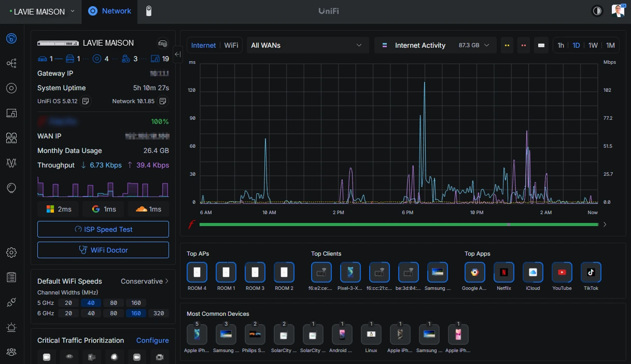Click the green timeline bar below chart
This screenshot has height=364, width=631.
pyautogui.click(x=398, y=225)
